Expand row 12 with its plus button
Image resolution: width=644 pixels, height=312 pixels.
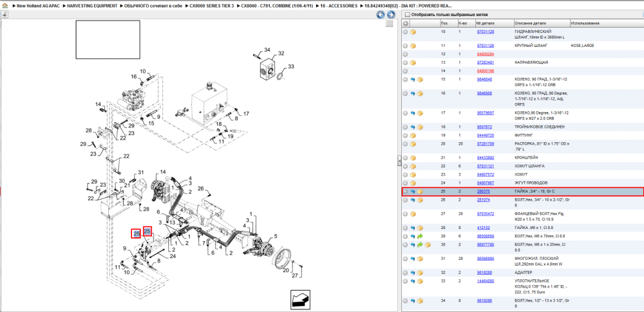pos(405,54)
